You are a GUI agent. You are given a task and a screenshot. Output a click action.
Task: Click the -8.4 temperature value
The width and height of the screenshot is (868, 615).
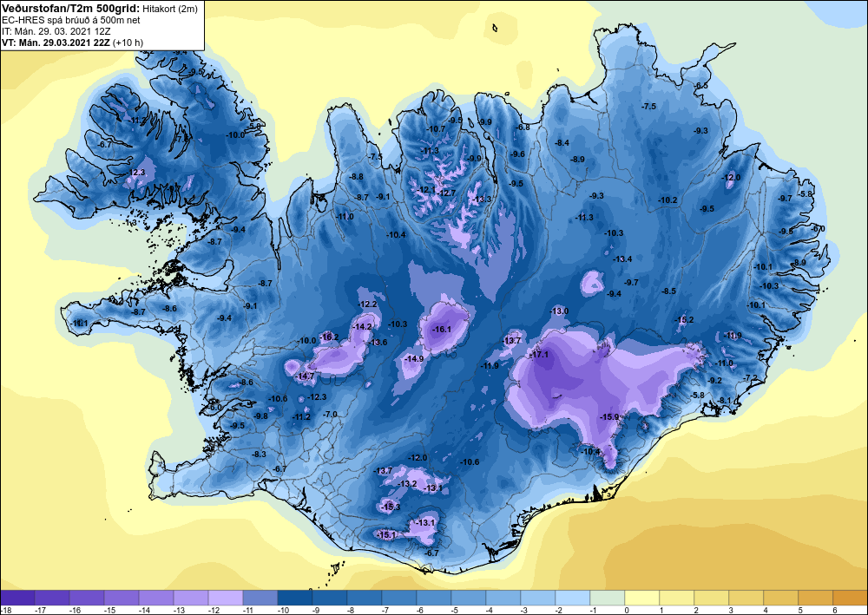click(562, 142)
